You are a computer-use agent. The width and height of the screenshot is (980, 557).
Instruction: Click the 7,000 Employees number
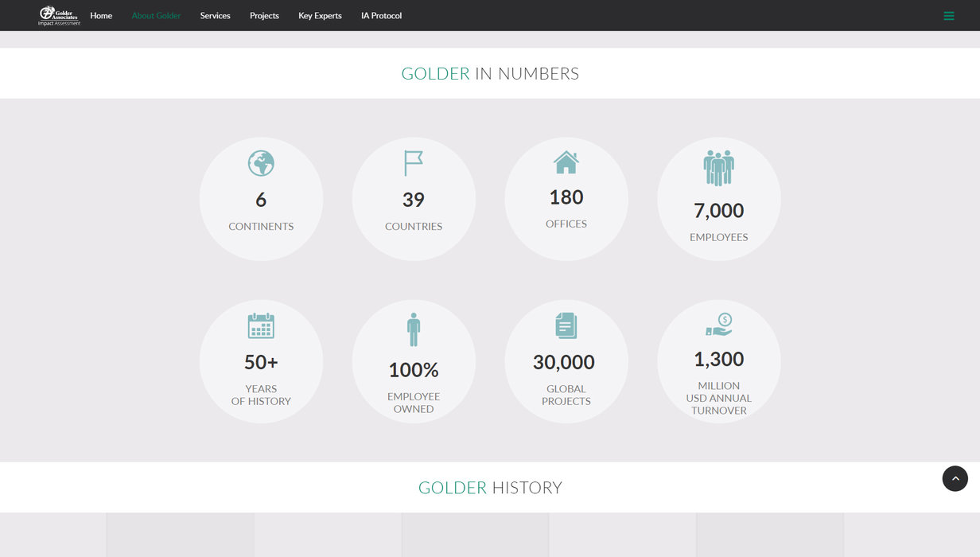[718, 211]
